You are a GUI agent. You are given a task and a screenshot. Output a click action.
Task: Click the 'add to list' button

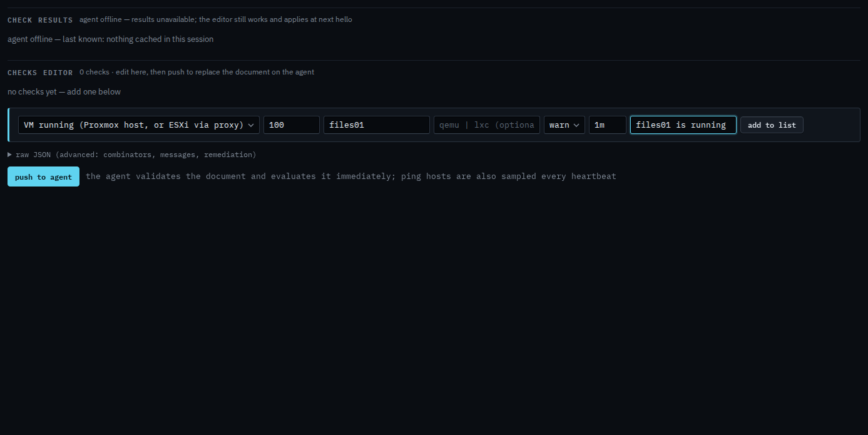tap(772, 125)
